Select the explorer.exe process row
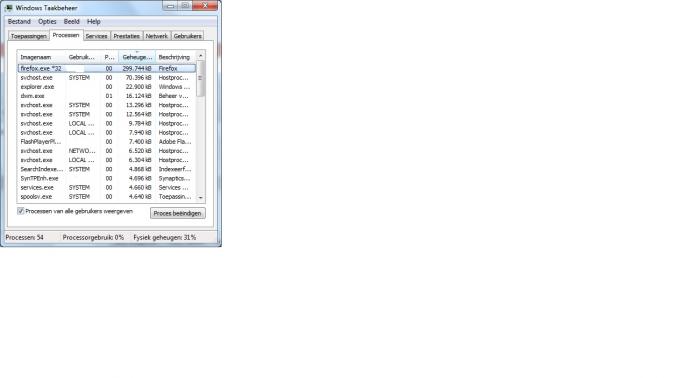 point(106,87)
